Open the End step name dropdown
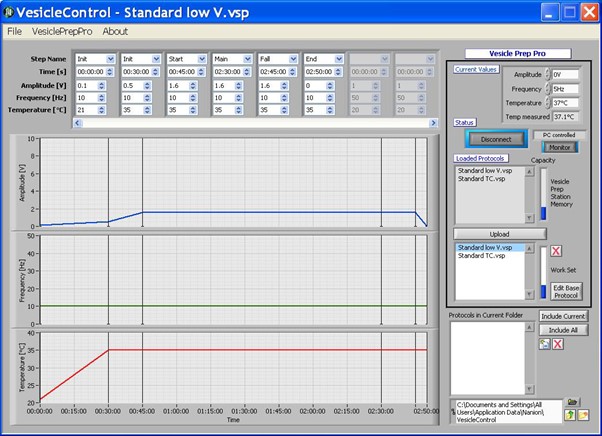The height and width of the screenshot is (436, 602). pos(339,59)
